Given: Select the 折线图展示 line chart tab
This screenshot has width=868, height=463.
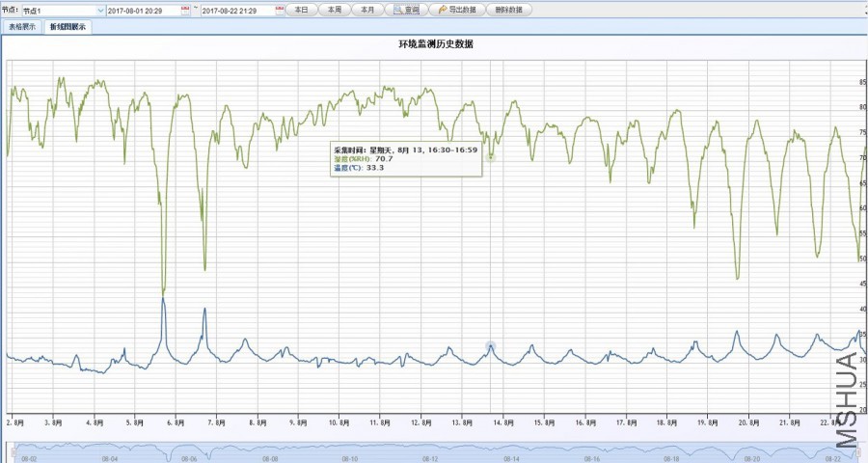Looking at the screenshot, I should tap(68, 27).
